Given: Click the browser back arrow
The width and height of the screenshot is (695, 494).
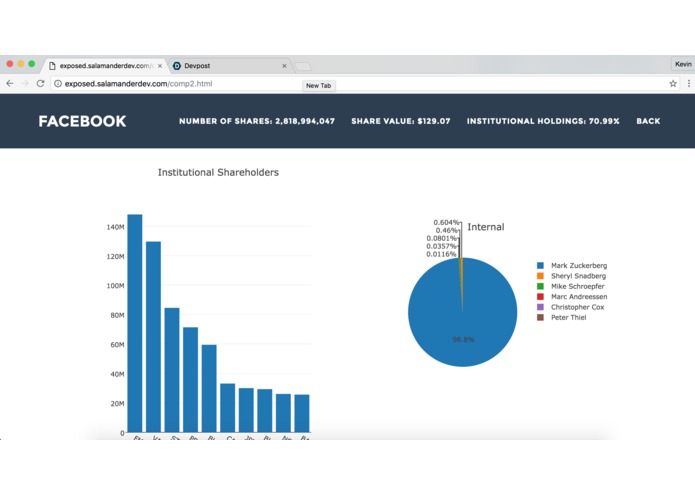Looking at the screenshot, I should [10, 83].
